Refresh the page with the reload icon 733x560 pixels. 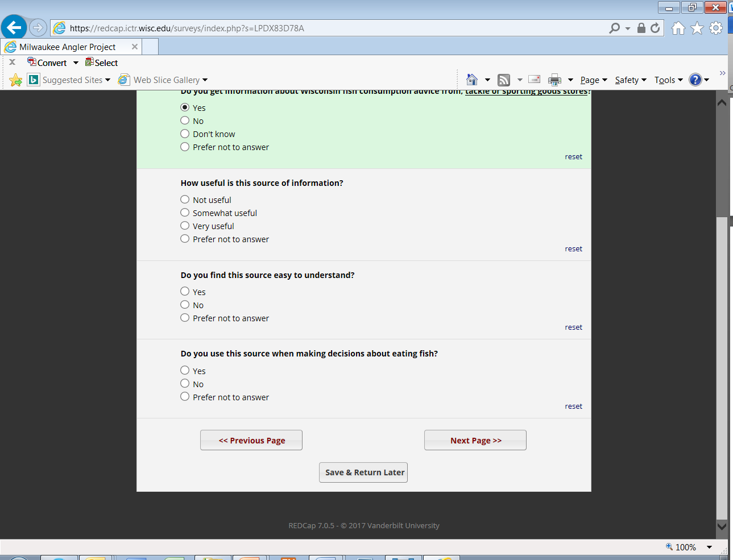655,28
